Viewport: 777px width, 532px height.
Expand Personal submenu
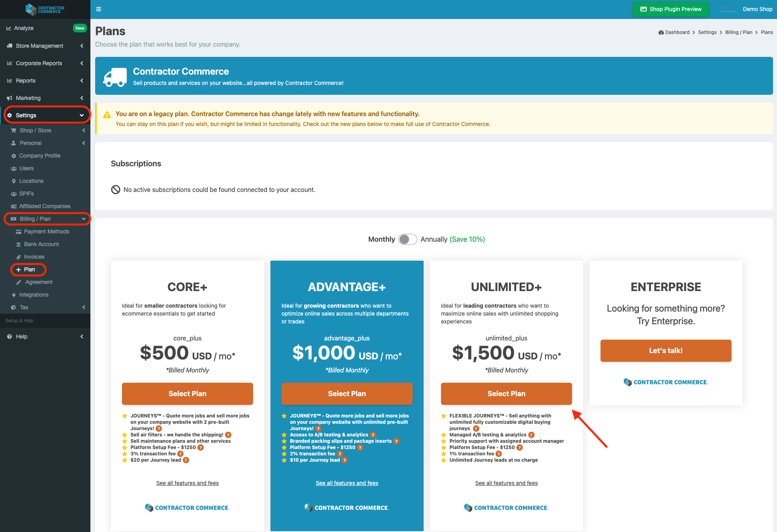(45, 143)
